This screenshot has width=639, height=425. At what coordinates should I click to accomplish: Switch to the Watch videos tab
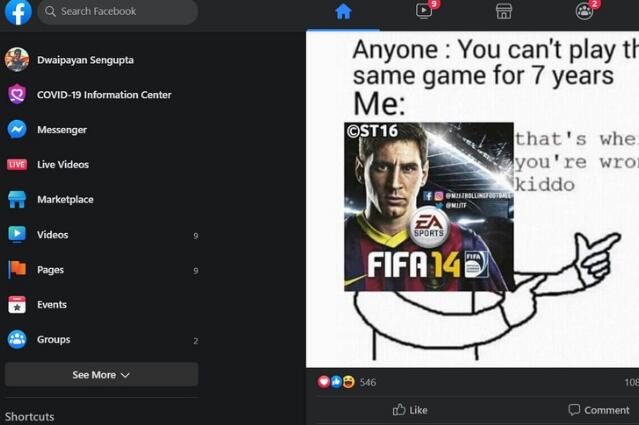pos(424,11)
